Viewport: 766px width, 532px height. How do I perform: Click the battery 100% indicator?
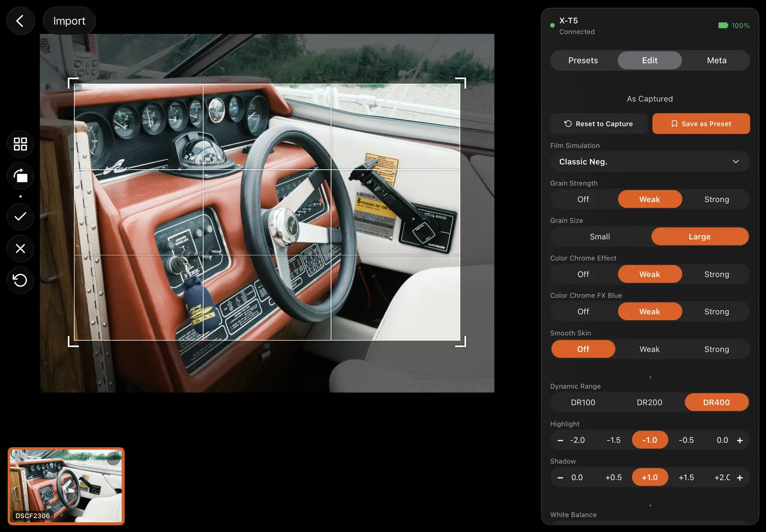pos(734,25)
